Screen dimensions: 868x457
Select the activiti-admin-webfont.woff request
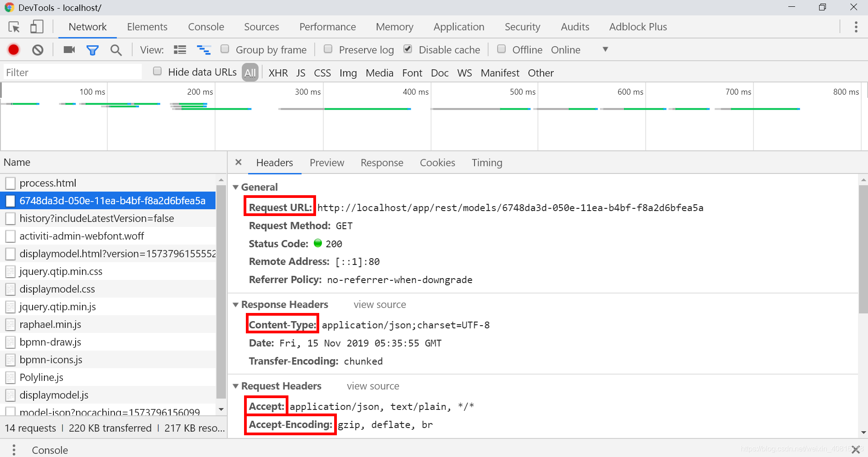(x=109, y=236)
